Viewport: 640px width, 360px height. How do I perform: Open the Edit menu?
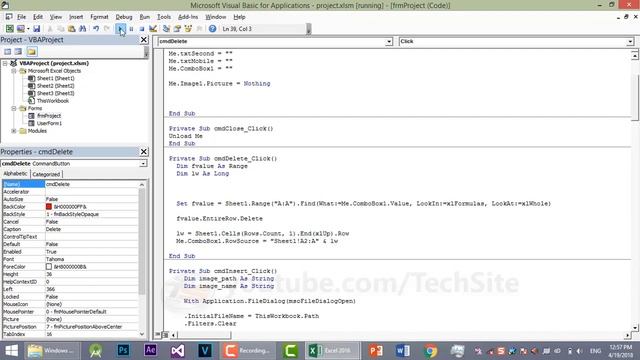(x=38, y=17)
